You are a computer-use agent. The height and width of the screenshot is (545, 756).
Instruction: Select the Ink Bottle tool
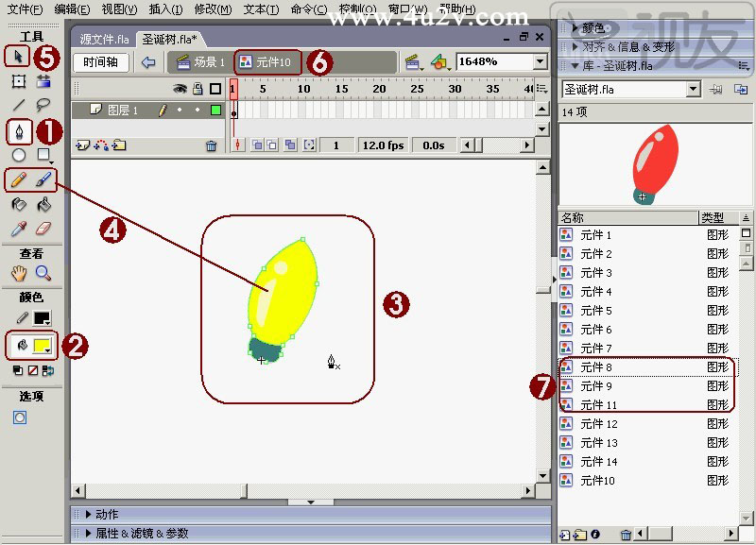coord(19,204)
